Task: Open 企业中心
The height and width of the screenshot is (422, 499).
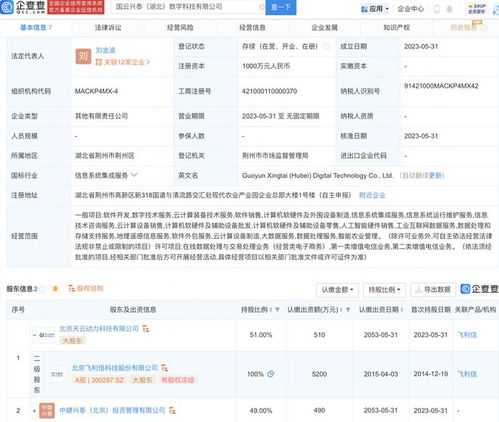Action: click(x=411, y=9)
